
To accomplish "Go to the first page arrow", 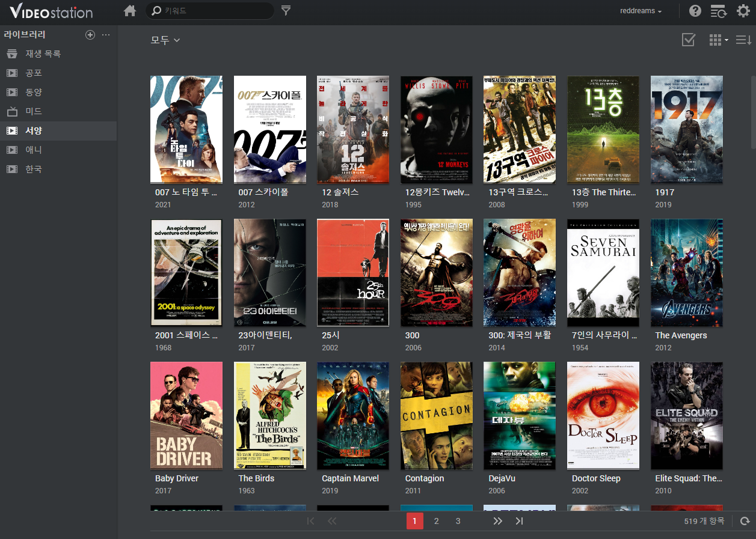I will 310,521.
